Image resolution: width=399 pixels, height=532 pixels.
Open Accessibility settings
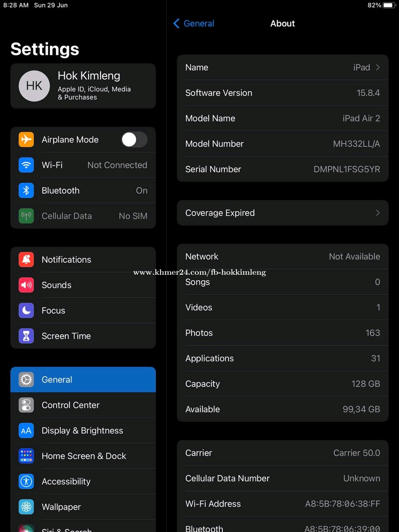[x=83, y=481]
